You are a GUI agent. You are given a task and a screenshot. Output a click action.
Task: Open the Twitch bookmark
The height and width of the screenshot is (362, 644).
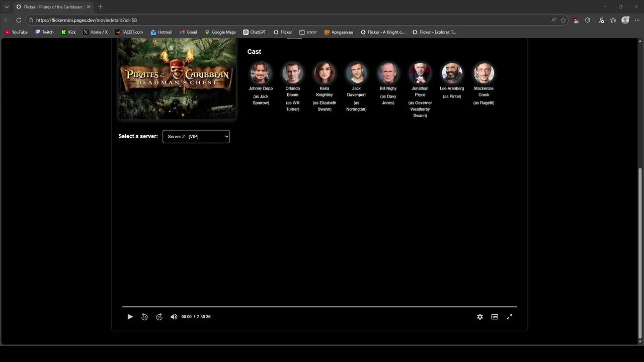coord(44,32)
